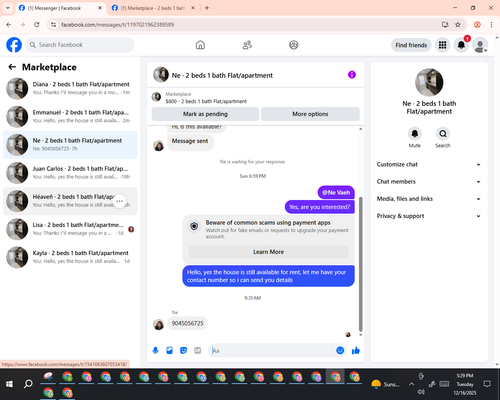Open the Windows Start menu
This screenshot has height=400, width=500.
click(x=9, y=384)
